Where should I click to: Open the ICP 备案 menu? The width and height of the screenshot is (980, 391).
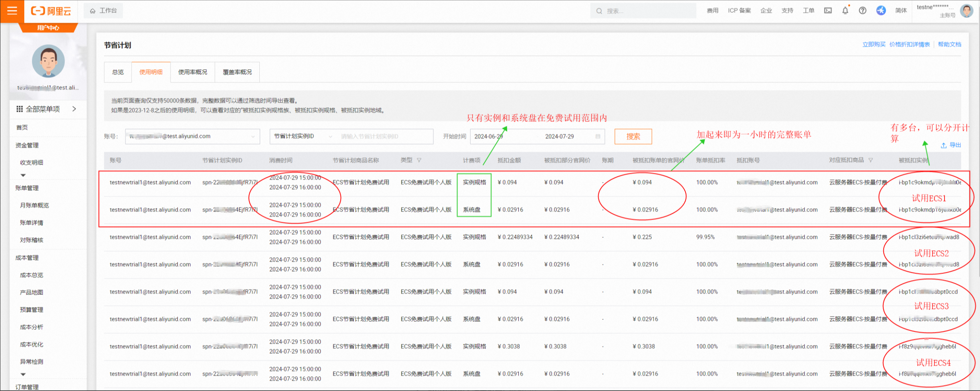[x=739, y=11]
